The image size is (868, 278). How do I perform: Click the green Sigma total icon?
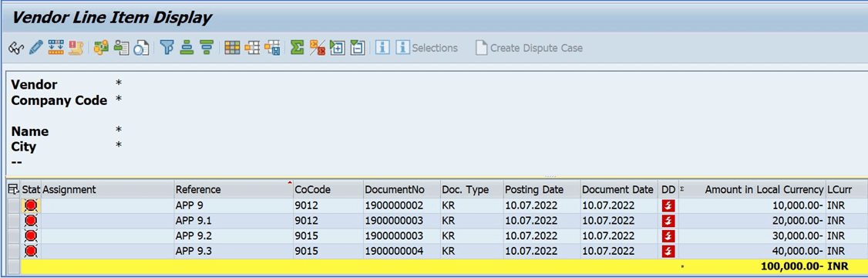click(x=298, y=48)
